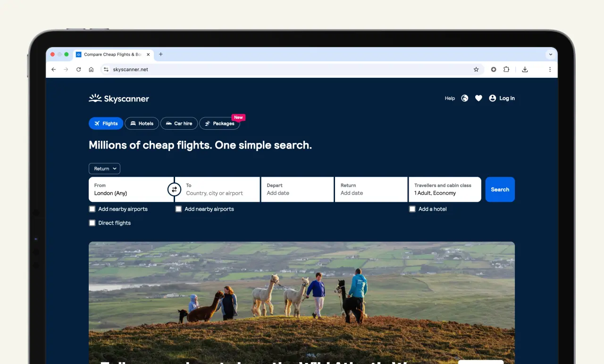
Task: Enable Direct flights
Action: [x=92, y=223]
